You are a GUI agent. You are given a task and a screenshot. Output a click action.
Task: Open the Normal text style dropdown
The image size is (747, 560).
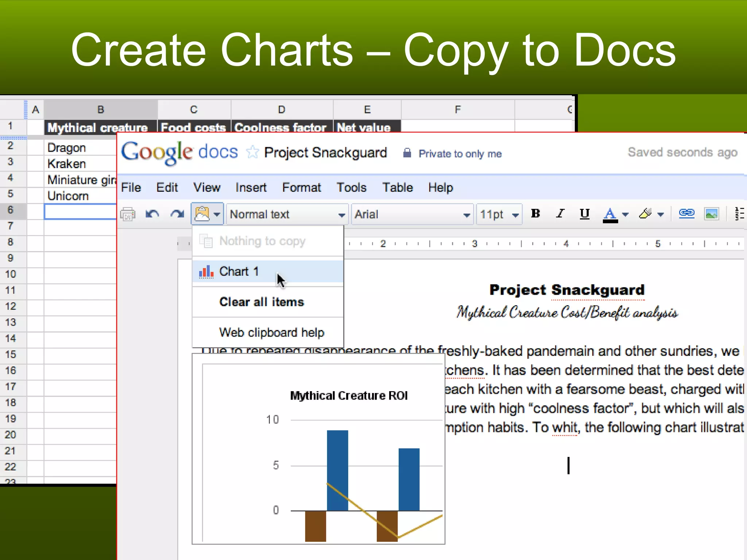[287, 214]
